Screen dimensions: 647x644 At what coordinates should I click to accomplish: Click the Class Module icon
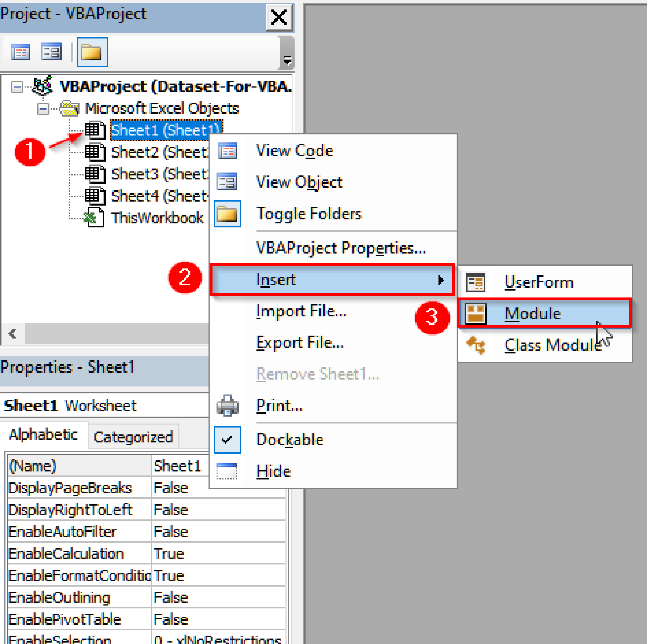click(x=476, y=346)
